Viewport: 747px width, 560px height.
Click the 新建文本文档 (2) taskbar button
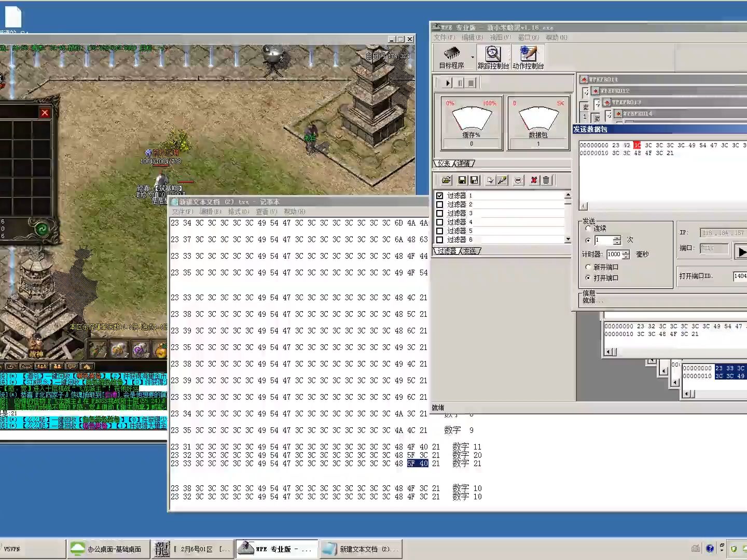click(x=361, y=549)
